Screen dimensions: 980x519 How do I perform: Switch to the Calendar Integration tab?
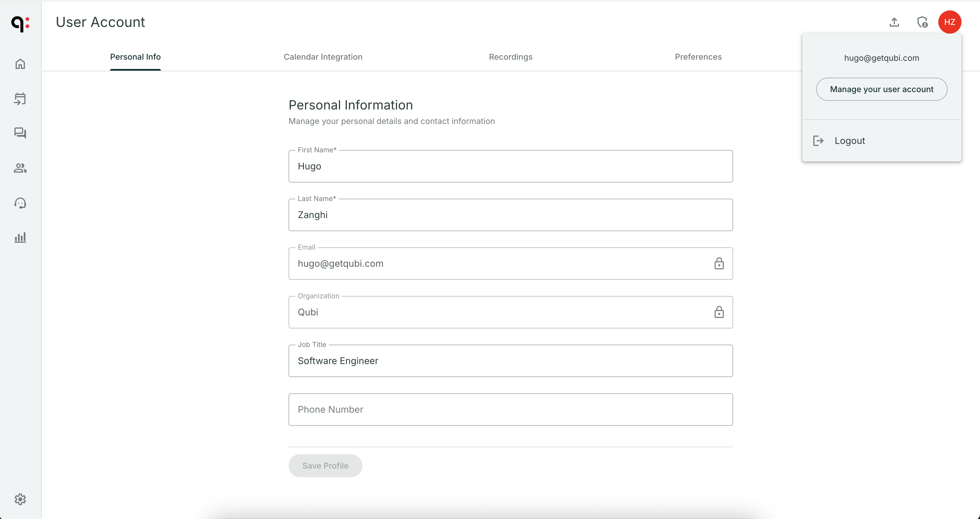point(323,57)
